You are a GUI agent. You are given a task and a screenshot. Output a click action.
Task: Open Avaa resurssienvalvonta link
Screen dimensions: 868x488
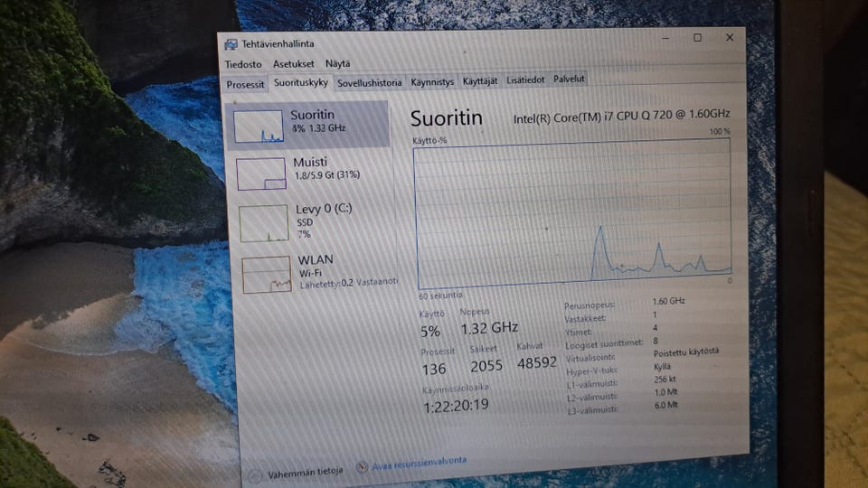point(419,463)
